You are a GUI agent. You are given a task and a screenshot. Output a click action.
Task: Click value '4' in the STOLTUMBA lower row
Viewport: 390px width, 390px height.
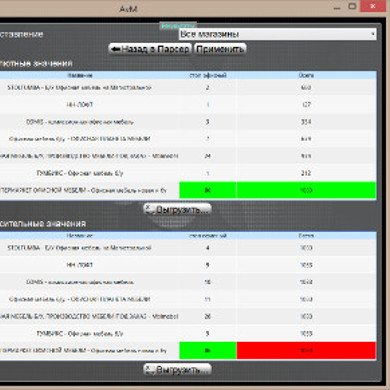click(208, 248)
